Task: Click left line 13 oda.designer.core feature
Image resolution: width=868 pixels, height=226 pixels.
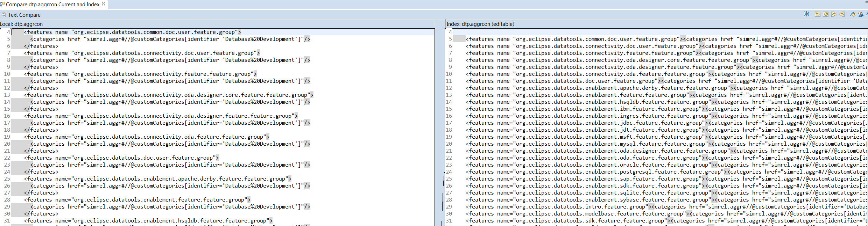Action: (x=169, y=95)
